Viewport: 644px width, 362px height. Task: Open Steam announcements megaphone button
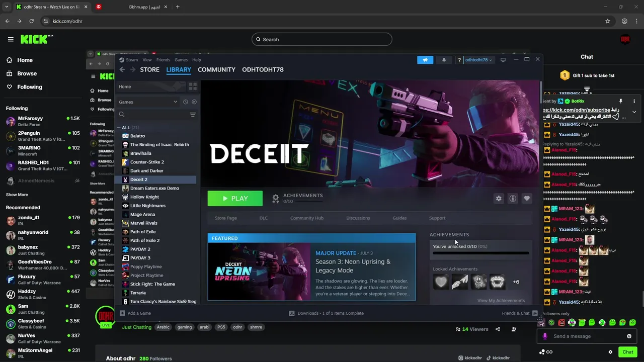pos(425,60)
